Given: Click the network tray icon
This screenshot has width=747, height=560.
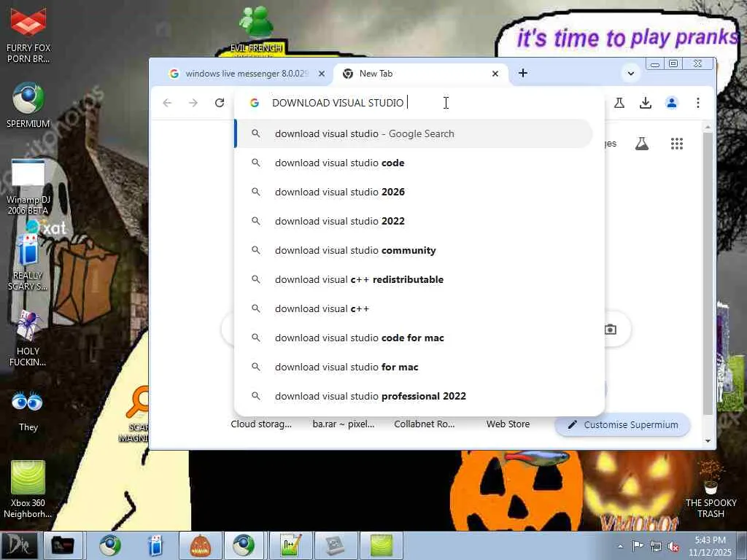Looking at the screenshot, I should (656, 546).
